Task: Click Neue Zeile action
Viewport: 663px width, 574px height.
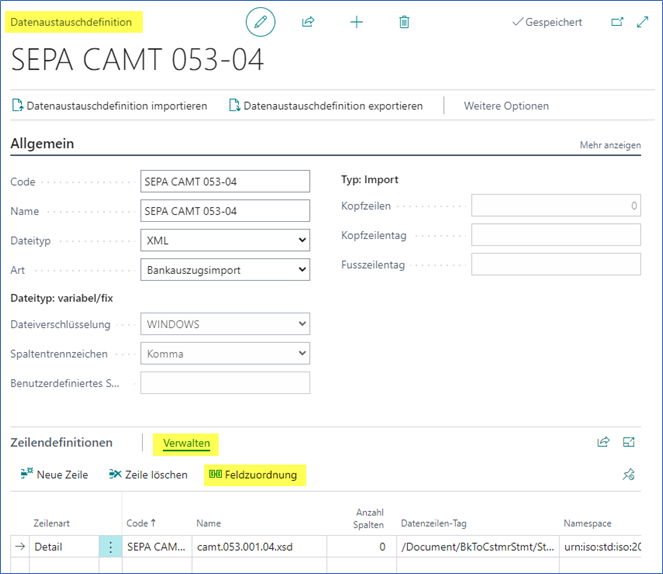Action: click(55, 475)
